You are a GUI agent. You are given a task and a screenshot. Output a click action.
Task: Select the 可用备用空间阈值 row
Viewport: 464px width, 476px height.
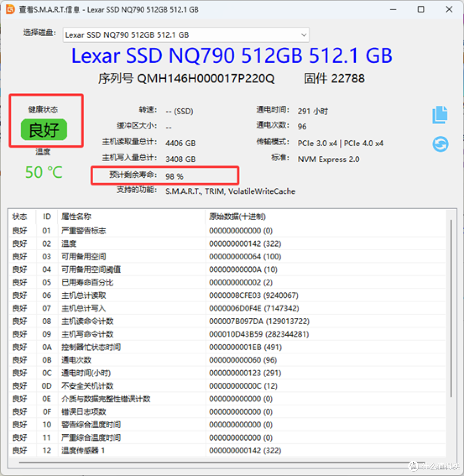coord(227,270)
